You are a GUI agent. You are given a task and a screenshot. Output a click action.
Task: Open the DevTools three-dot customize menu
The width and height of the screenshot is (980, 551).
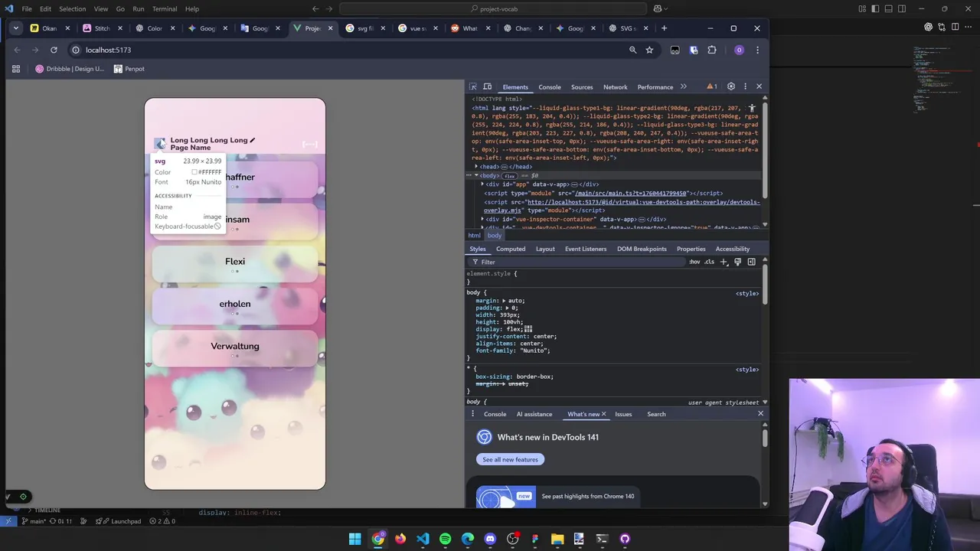[745, 86]
